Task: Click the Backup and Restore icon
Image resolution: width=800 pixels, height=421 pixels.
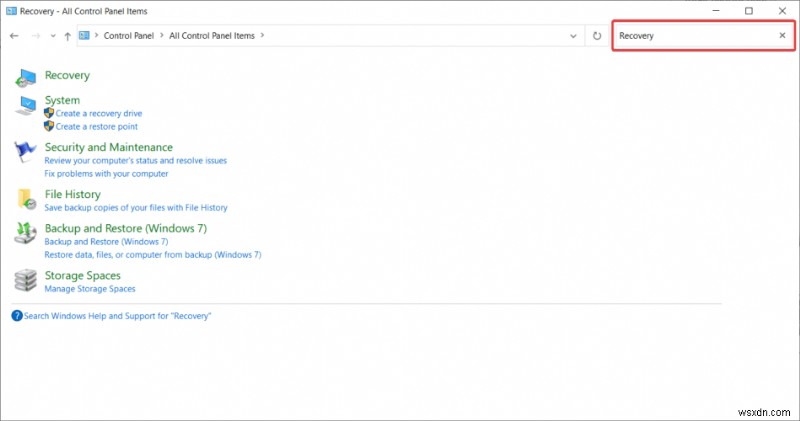Action: [26, 233]
